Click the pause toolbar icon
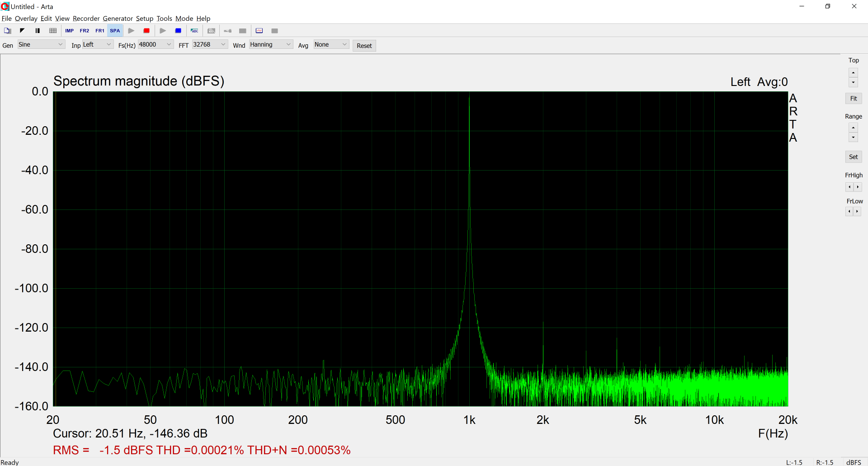868x466 pixels. (x=38, y=31)
